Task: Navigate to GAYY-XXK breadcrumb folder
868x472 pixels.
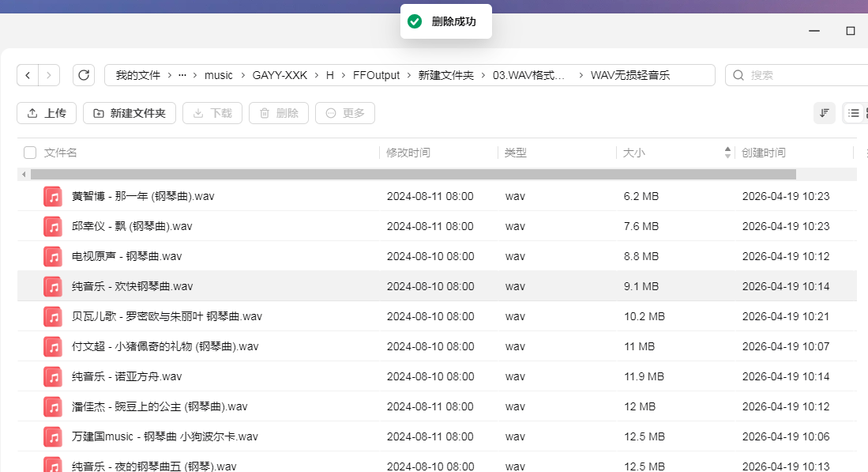Action: coord(280,75)
